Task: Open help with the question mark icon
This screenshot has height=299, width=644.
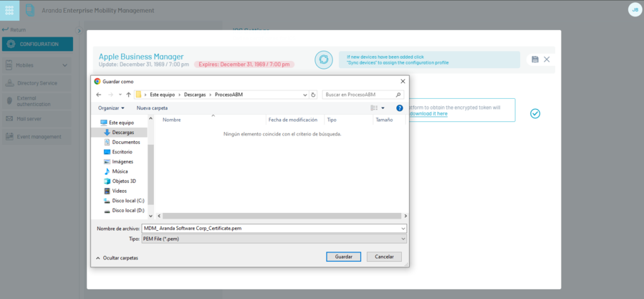Action: pos(400,108)
